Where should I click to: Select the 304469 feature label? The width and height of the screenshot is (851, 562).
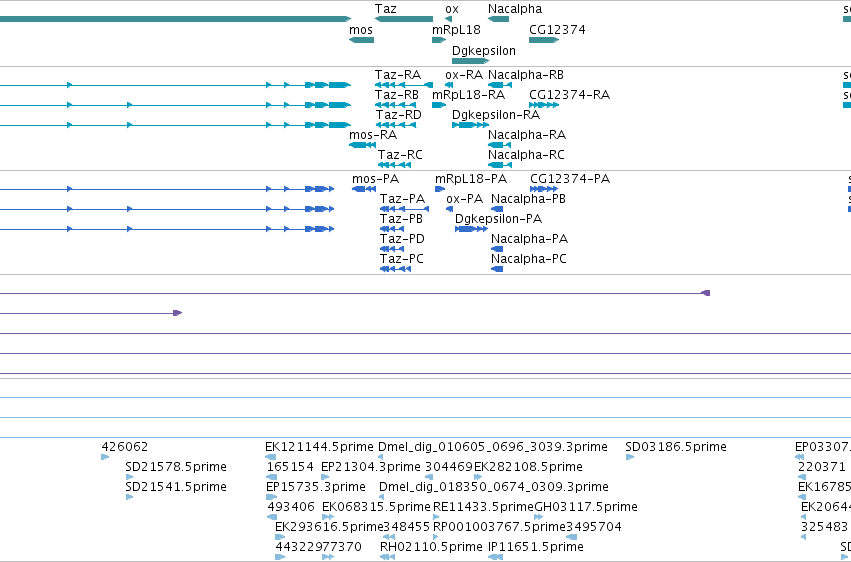point(449,467)
